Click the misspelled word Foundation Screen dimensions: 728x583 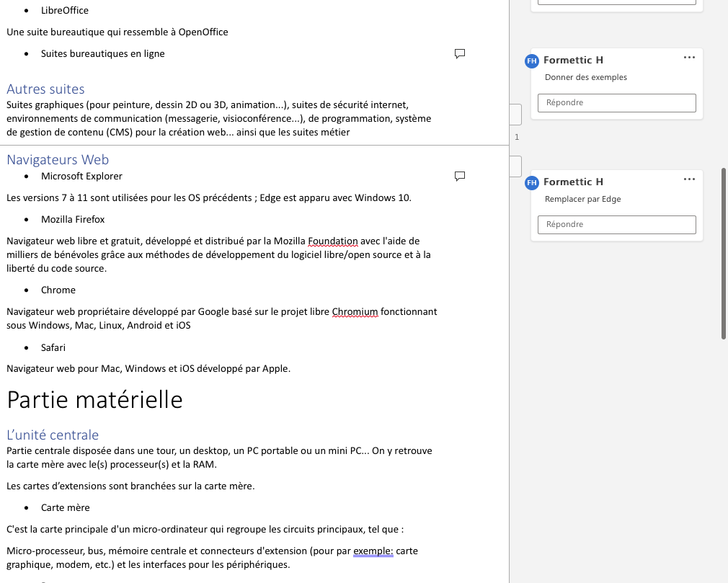click(333, 241)
